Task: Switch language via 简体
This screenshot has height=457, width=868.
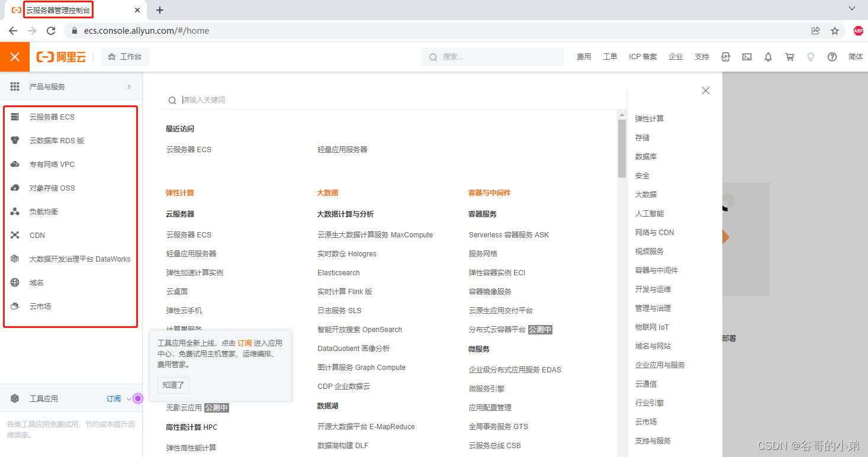Action: [x=856, y=57]
